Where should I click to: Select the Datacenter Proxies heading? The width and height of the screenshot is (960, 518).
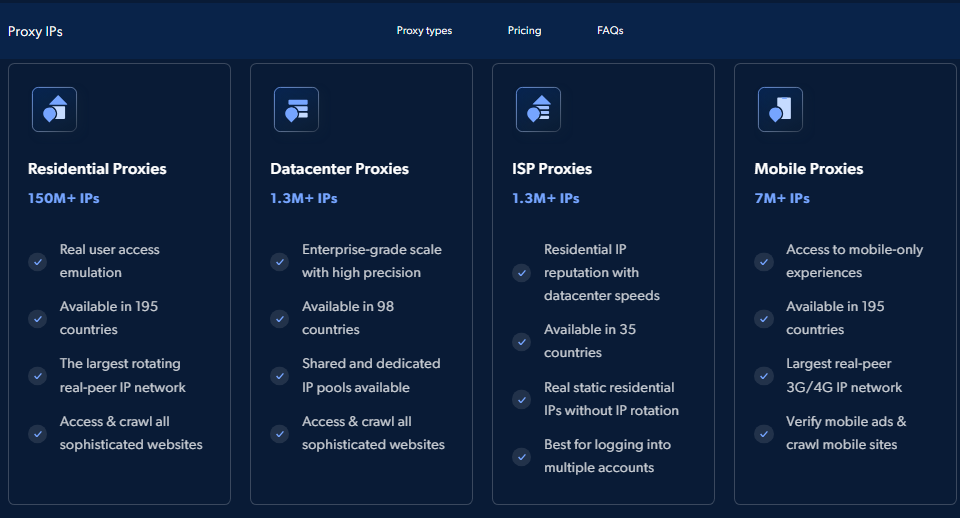coord(339,169)
